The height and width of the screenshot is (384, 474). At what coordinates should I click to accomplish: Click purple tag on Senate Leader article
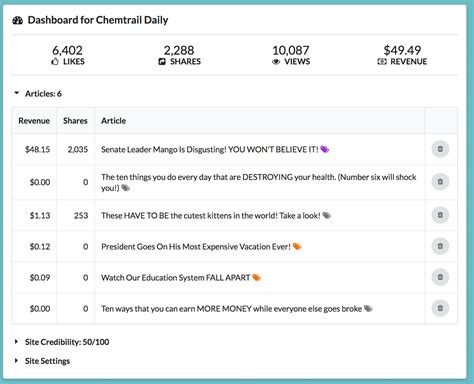pyautogui.click(x=325, y=149)
